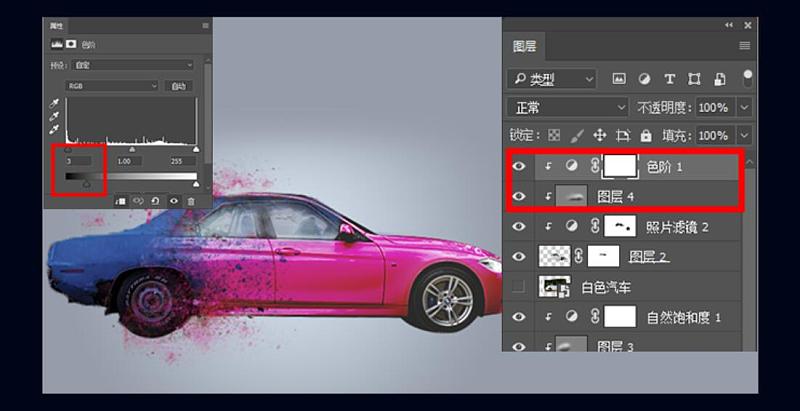This screenshot has height=411, width=800.
Task: Select the 图层 layers panel tab
Action: coord(525,46)
